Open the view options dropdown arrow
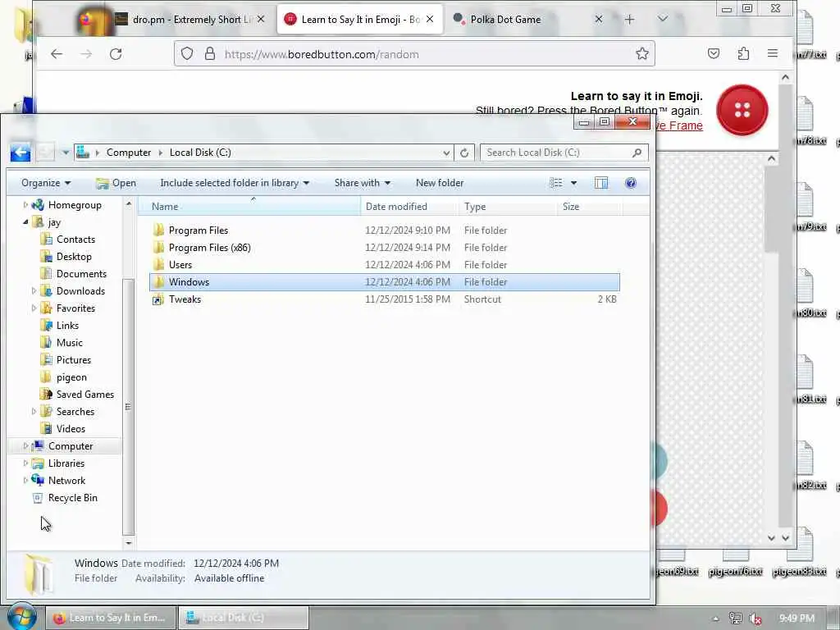 [573, 183]
